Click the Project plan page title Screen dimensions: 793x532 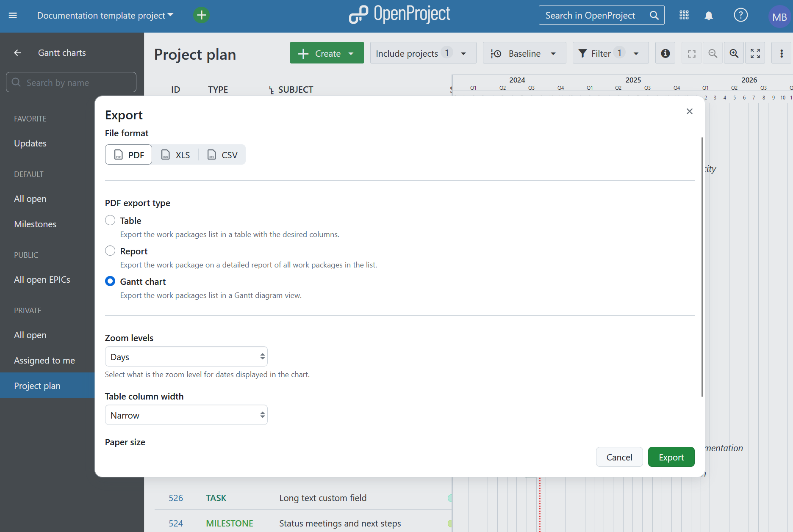click(x=195, y=54)
